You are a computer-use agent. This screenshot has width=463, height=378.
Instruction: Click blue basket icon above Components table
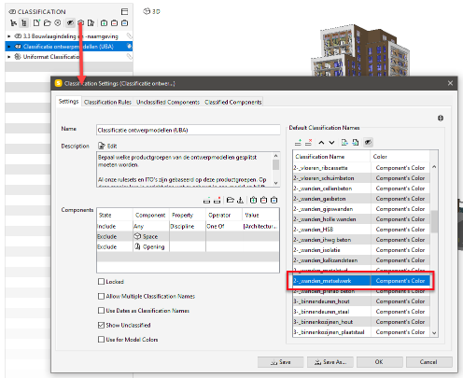tap(274, 200)
